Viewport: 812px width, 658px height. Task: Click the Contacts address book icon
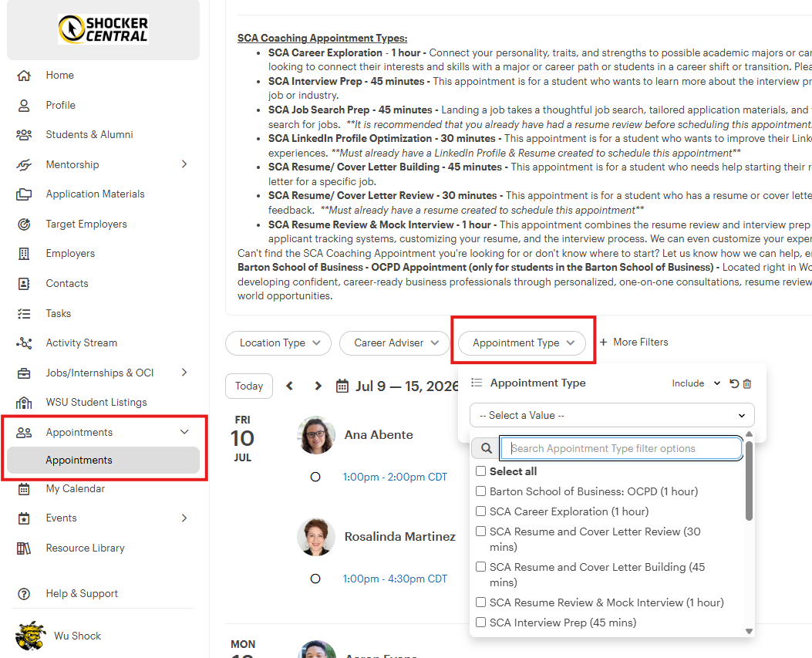[24, 284]
